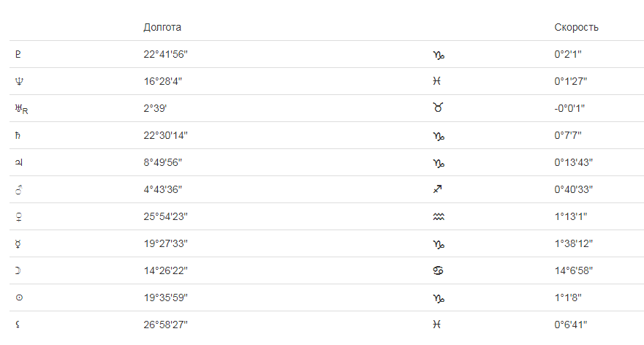Select the Mars planet symbol
The height and width of the screenshot is (345, 644).
(x=19, y=189)
